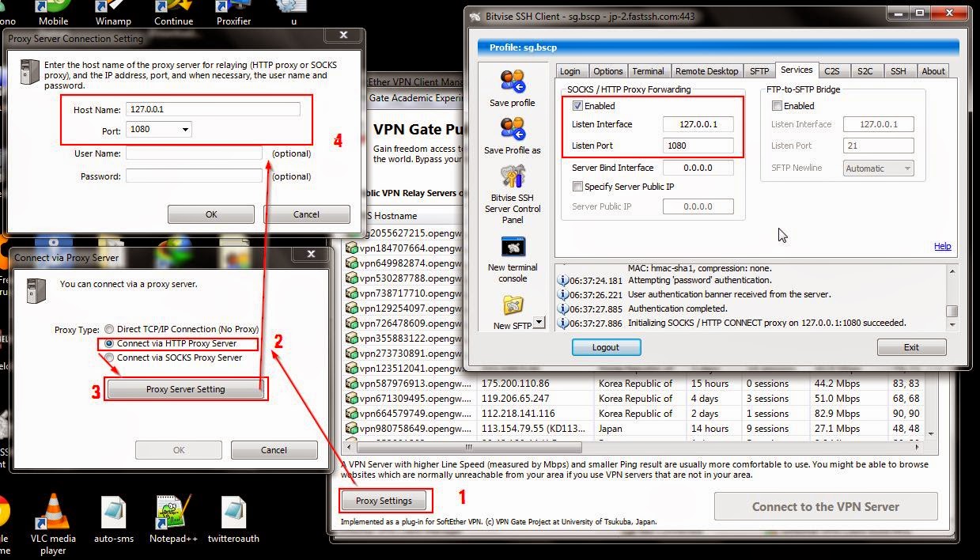Viewport: 980px width, 560px height.
Task: Click the Bitvise log scrollbar down arrow
Action: (x=952, y=325)
